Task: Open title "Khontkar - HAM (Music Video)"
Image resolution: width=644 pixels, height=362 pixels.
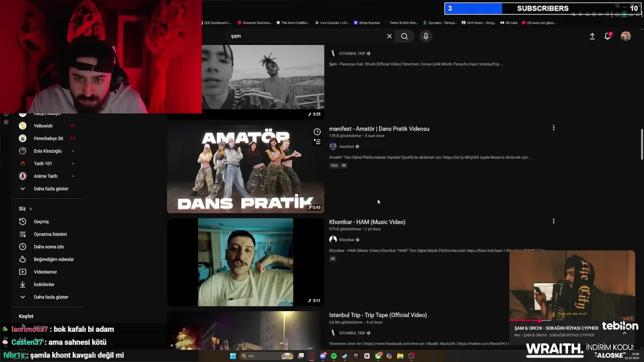Action: coord(367,222)
